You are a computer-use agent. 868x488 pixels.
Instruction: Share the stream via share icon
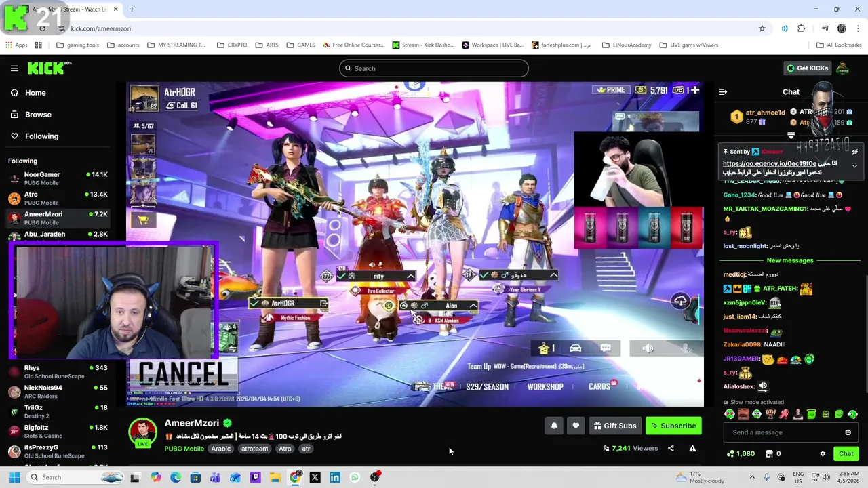(x=671, y=448)
